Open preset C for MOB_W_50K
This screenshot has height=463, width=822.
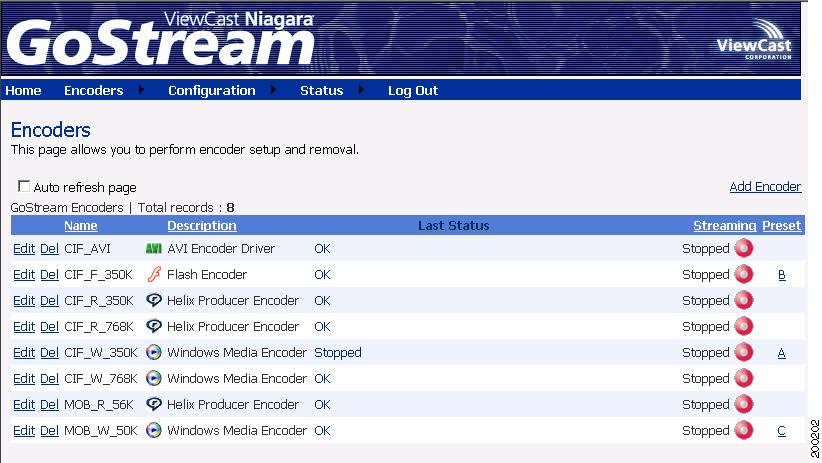pos(782,430)
